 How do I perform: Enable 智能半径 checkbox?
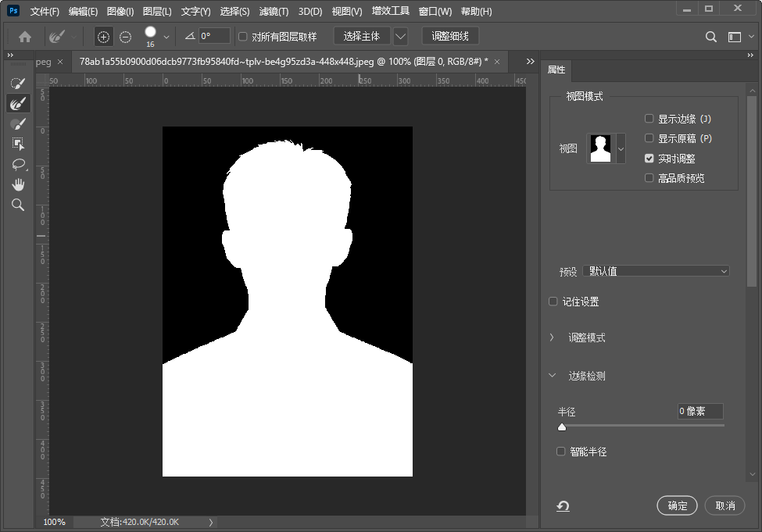(x=561, y=452)
